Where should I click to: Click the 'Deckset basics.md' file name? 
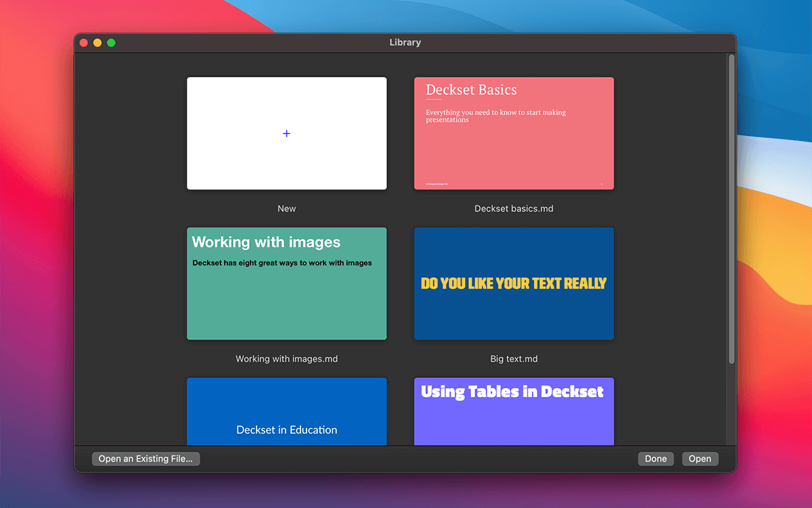(514, 209)
